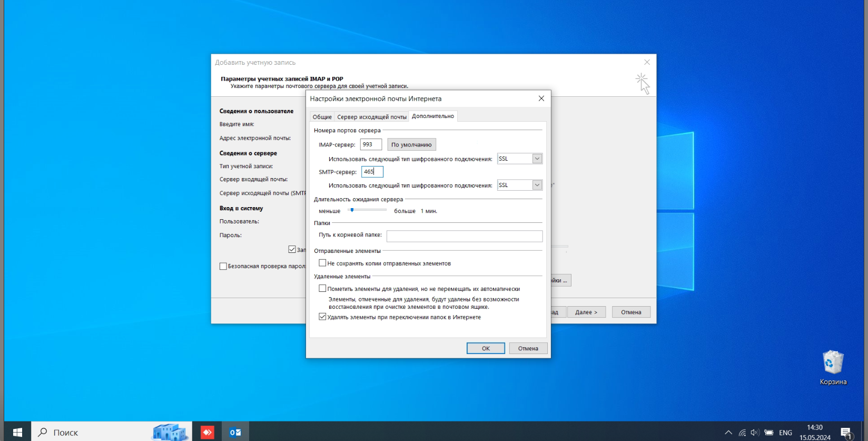Click 'Далее >' in Add Account window

[x=586, y=312]
